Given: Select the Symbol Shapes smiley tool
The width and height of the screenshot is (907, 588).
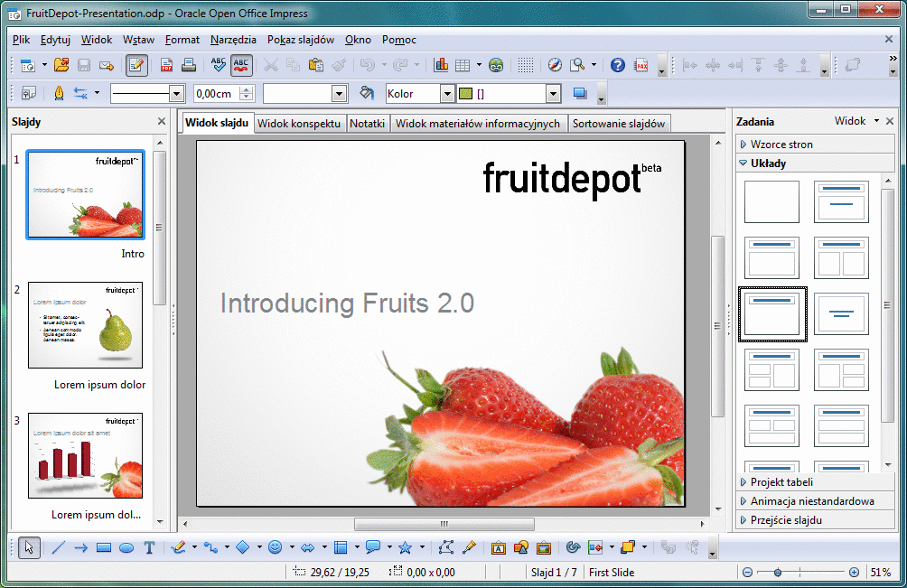Looking at the screenshot, I should point(276,547).
